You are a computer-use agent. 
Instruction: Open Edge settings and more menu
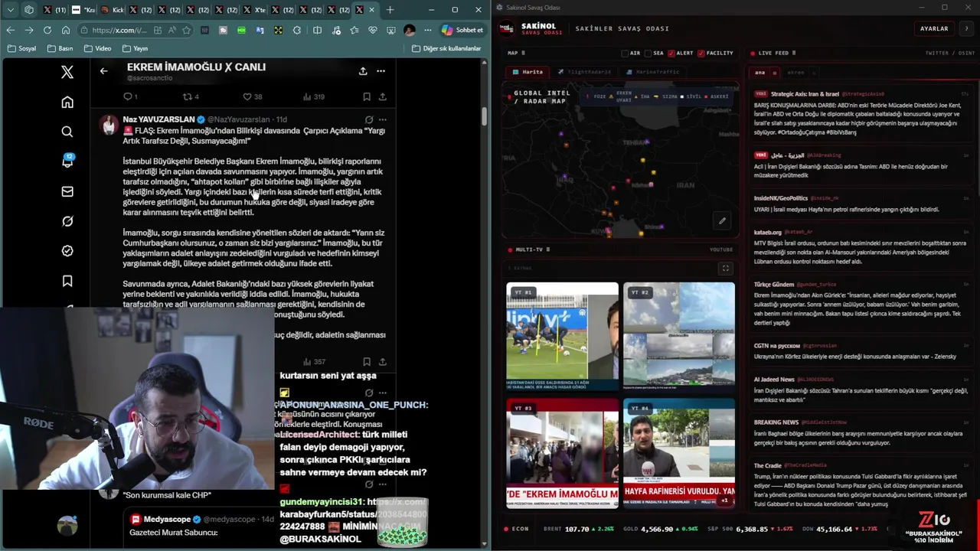[x=428, y=30]
